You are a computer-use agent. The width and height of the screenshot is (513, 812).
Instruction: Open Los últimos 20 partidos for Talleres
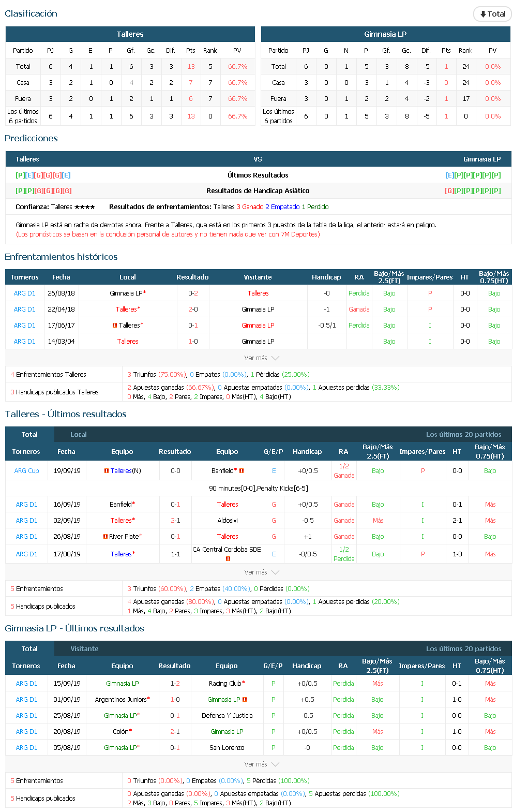(463, 435)
